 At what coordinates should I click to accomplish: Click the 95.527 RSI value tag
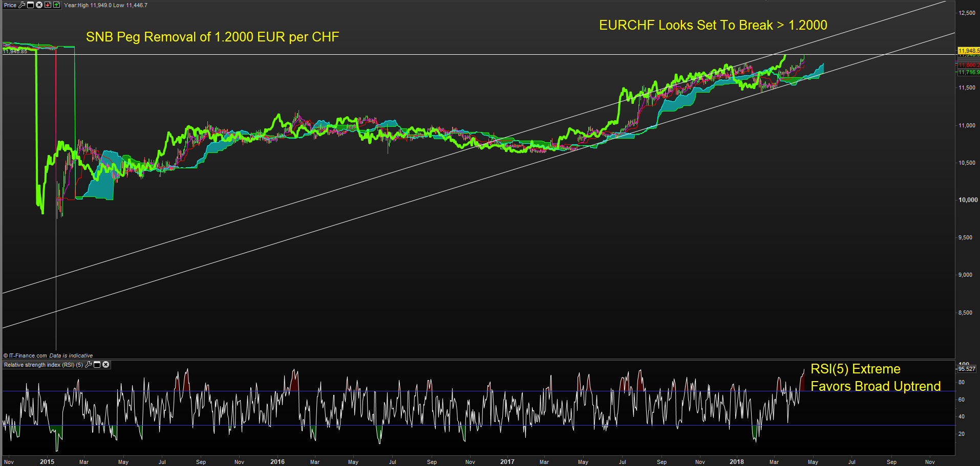pos(967,369)
